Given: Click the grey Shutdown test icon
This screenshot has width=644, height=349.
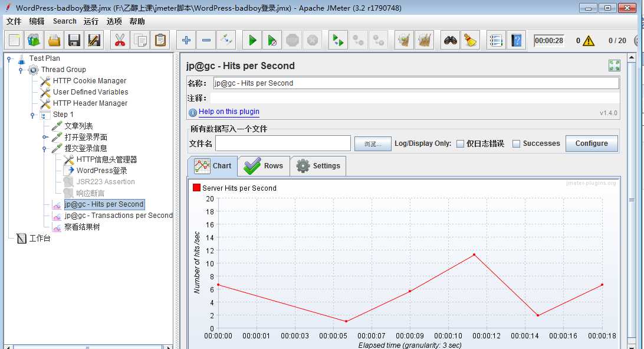Looking at the screenshot, I should coord(312,40).
